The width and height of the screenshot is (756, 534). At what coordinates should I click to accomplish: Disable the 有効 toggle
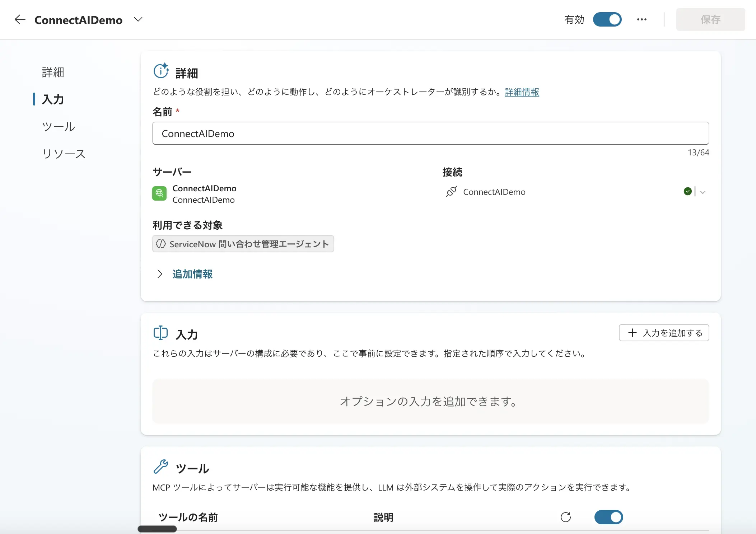[x=607, y=19]
